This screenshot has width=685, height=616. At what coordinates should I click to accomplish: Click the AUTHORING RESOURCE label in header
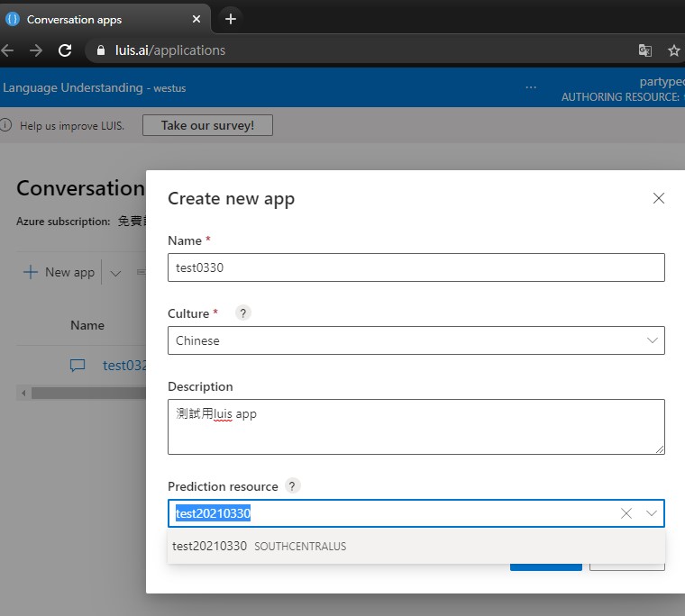pos(620,97)
